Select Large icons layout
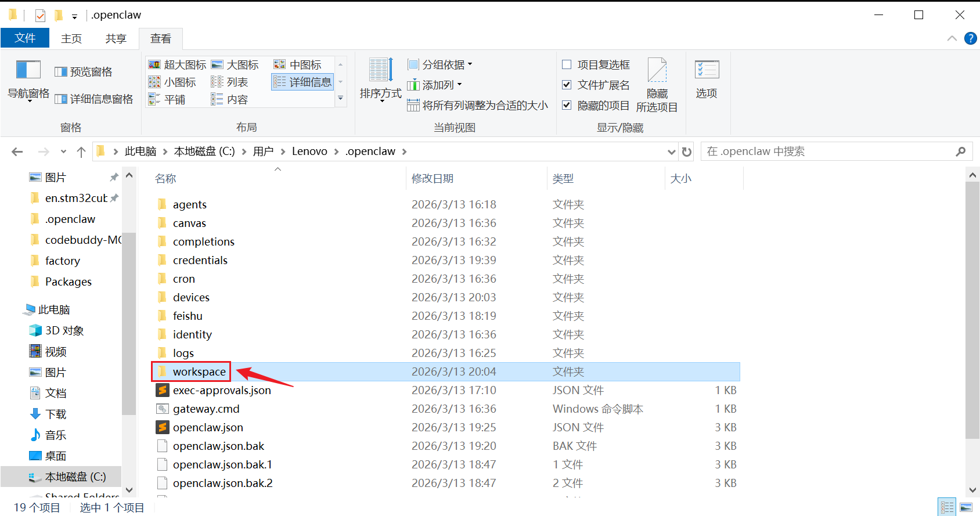This screenshot has height=516, width=980. [235, 64]
